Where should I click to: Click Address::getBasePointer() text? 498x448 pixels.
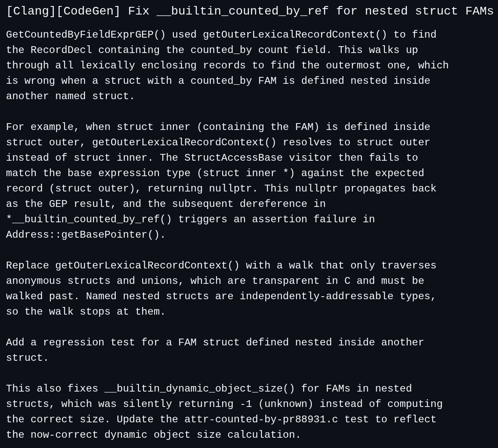point(86,235)
